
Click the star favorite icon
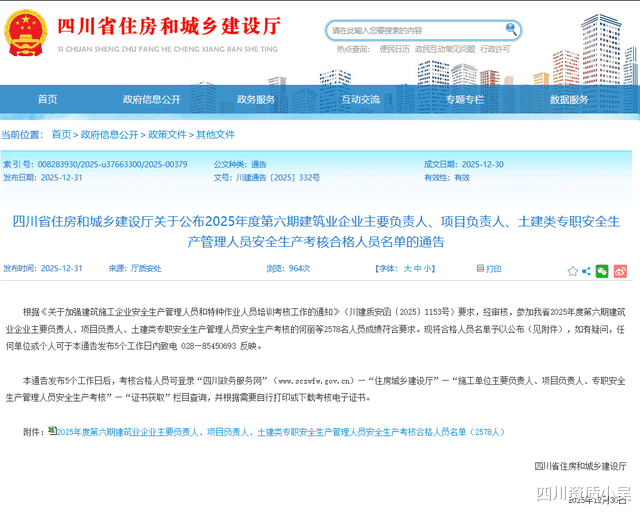click(573, 271)
